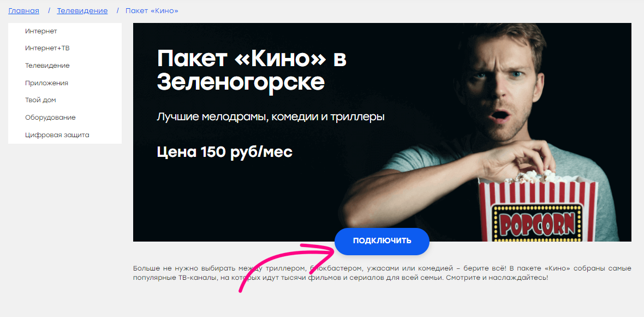This screenshot has width=644, height=317.
Task: Go to Главная via the breadcrumb link
Action: click(24, 11)
